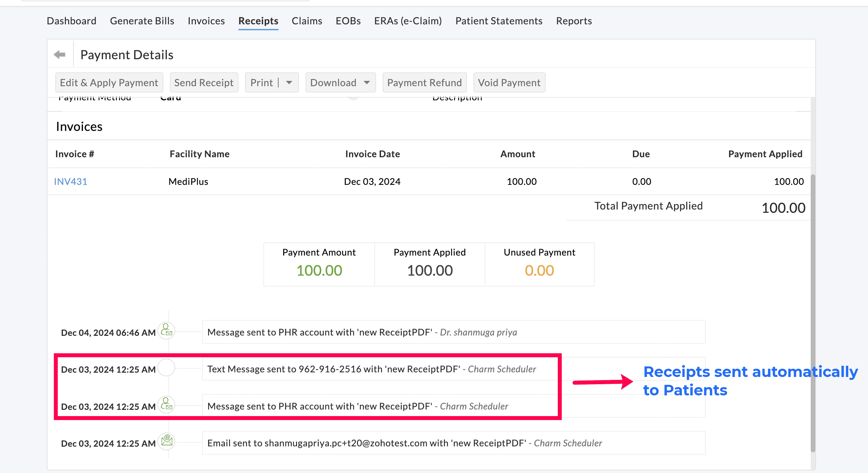Open the Download dropdown menu
868x473 pixels.
[340, 82]
